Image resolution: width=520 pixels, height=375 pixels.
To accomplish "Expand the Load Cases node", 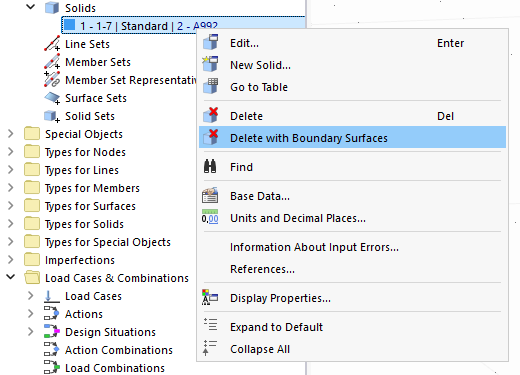I will click(x=31, y=296).
